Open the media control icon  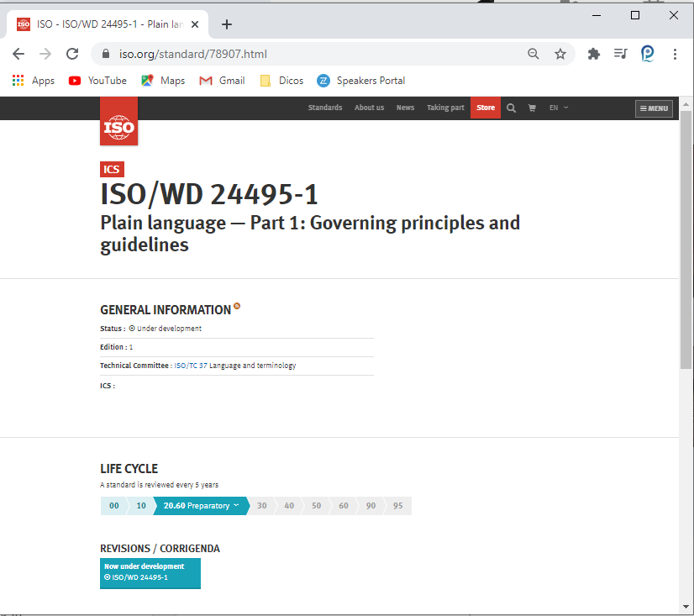pos(621,54)
